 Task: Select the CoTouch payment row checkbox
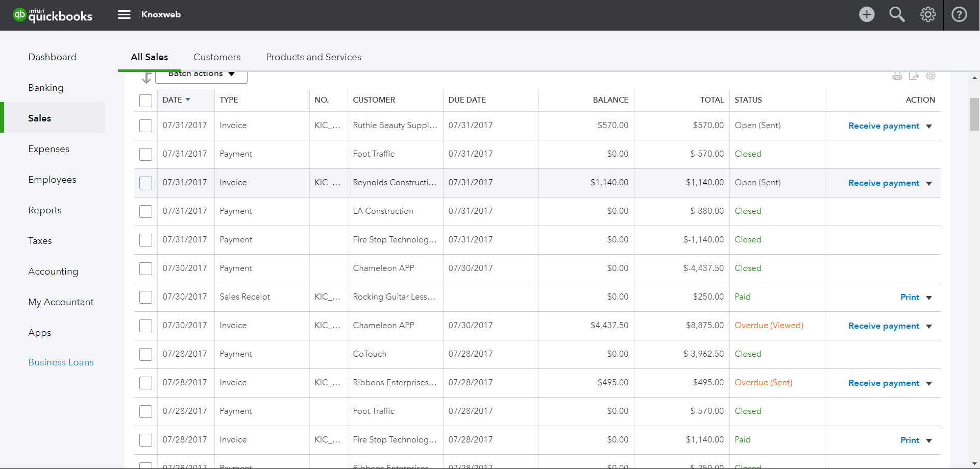145,354
